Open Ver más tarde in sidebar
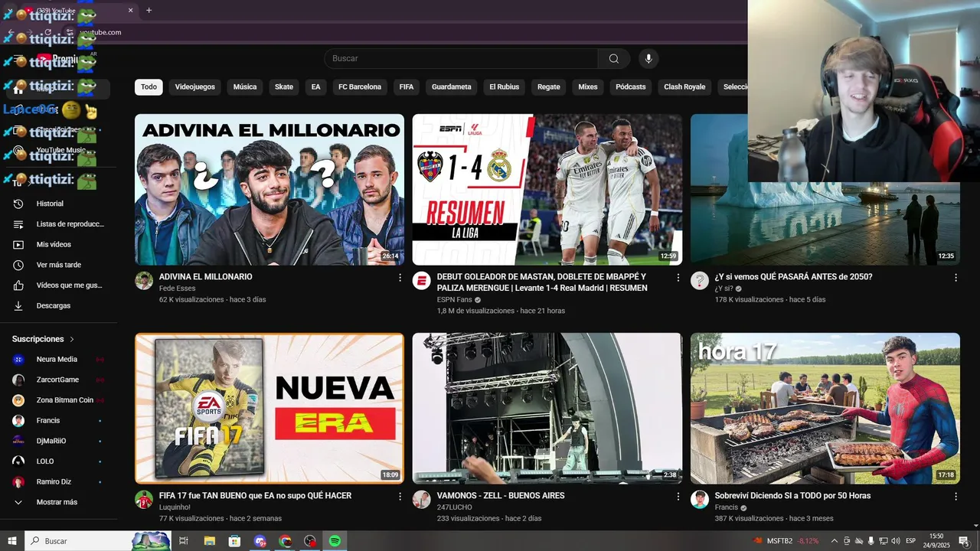Viewport: 980px width, 551px height. 59,265
